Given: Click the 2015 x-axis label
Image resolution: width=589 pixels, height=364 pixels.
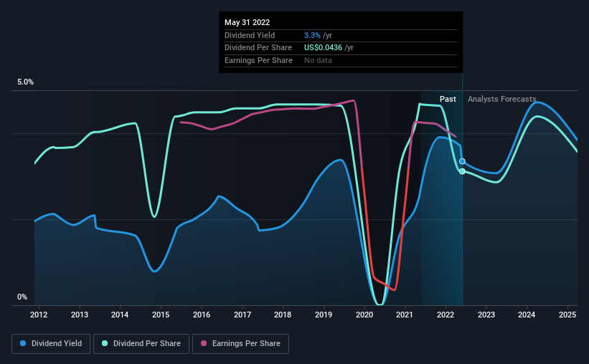Looking at the screenshot, I should 161,315.
